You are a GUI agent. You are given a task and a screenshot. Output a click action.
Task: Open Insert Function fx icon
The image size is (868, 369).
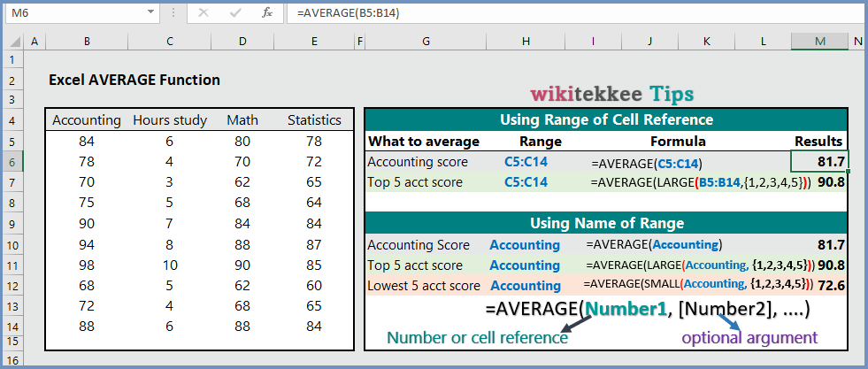[x=267, y=12]
